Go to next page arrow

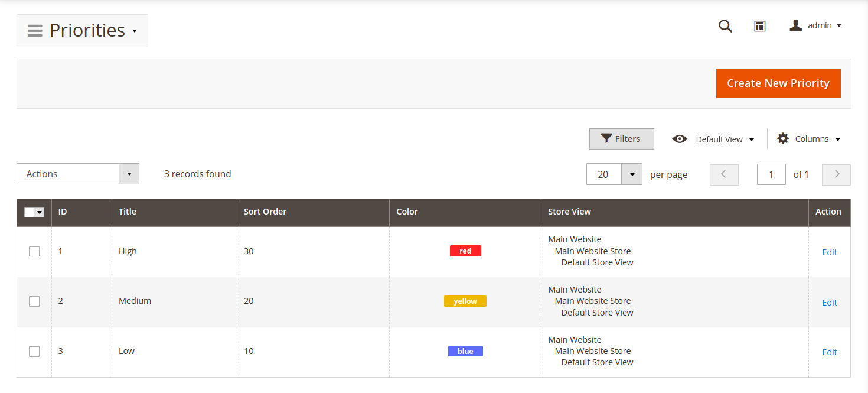click(836, 174)
